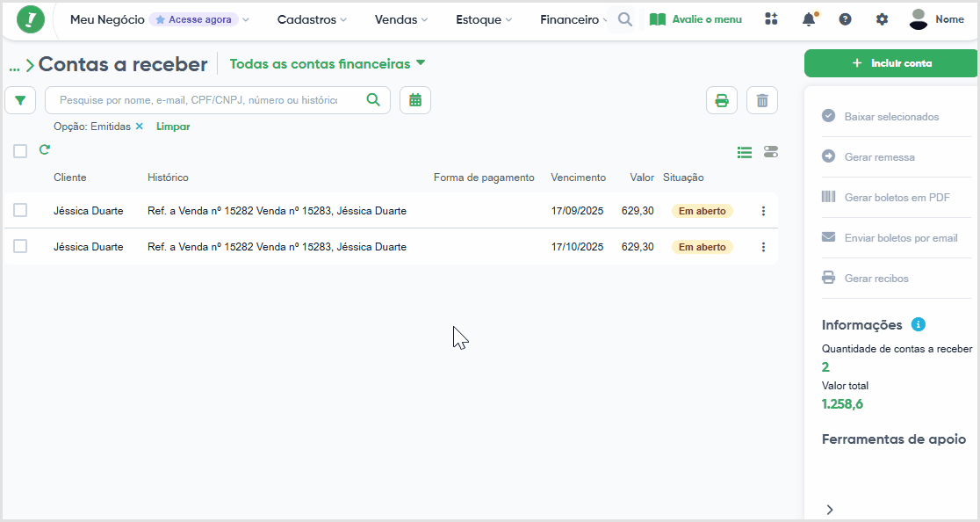980x522 pixels.
Task: Click the user avatar icon
Action: click(x=919, y=19)
